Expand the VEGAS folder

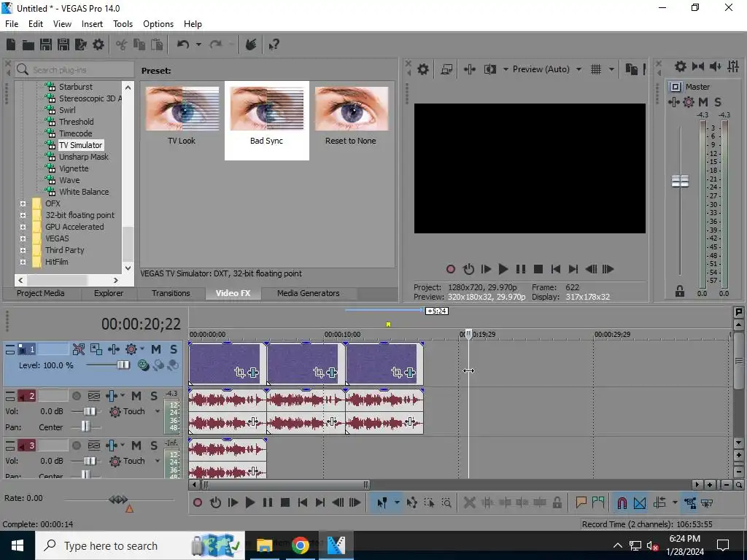coord(23,238)
